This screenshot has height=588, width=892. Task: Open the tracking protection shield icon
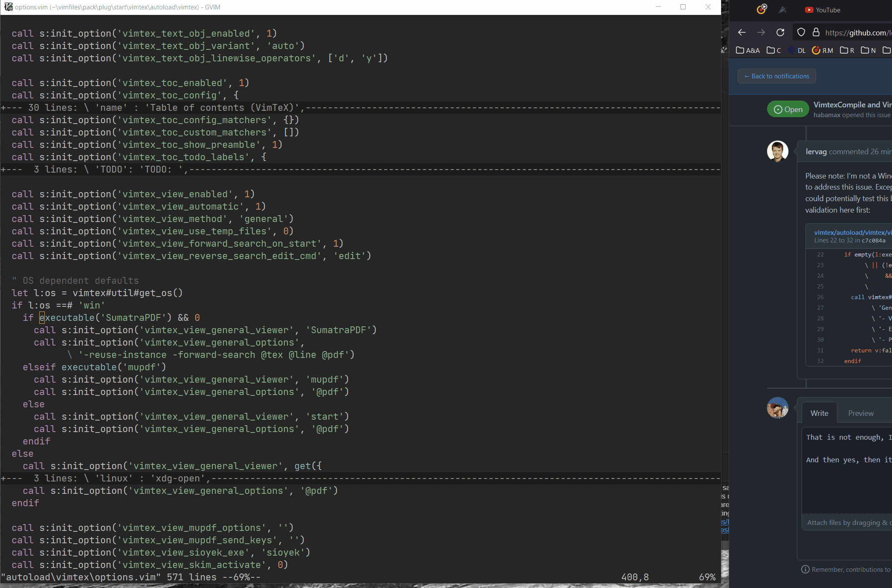[x=801, y=32]
